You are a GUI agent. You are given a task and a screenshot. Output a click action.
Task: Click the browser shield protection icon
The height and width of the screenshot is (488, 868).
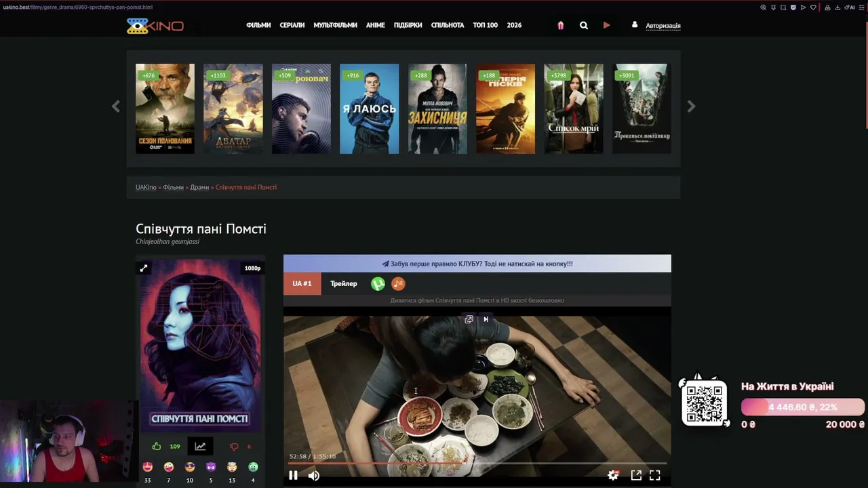(x=793, y=7)
